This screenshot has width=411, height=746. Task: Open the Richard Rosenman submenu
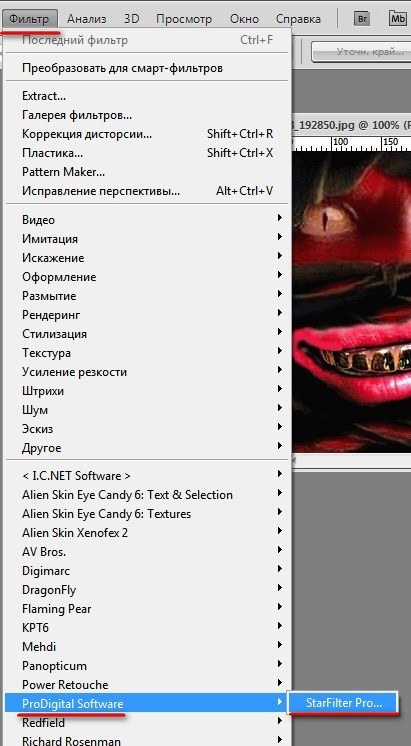pyautogui.click(x=147, y=740)
